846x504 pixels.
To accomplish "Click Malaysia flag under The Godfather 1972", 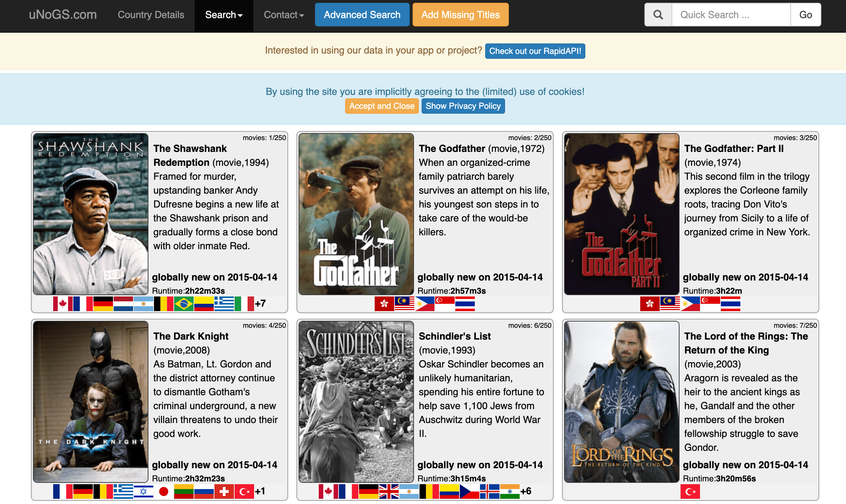I will click(405, 304).
